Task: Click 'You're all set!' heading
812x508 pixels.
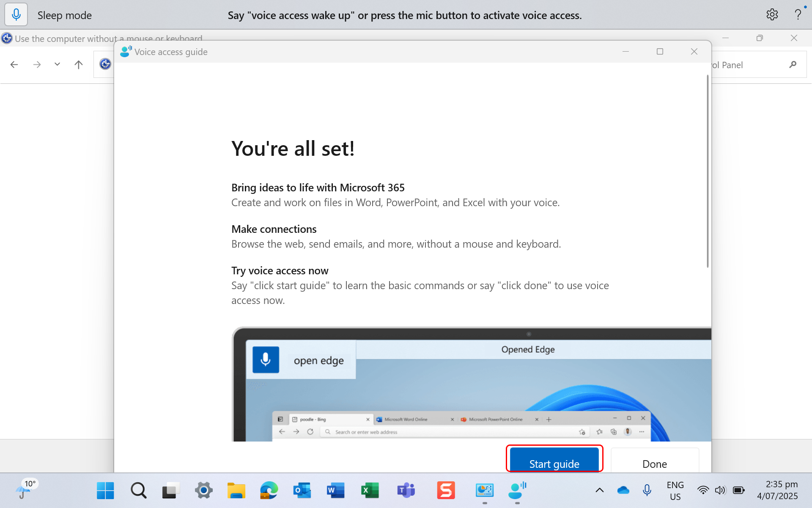Action: click(293, 149)
